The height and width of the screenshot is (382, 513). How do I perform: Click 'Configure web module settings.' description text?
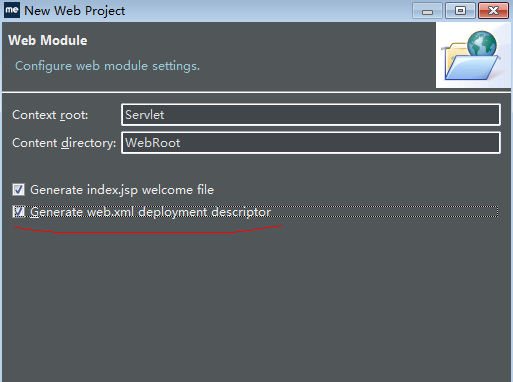click(x=107, y=66)
